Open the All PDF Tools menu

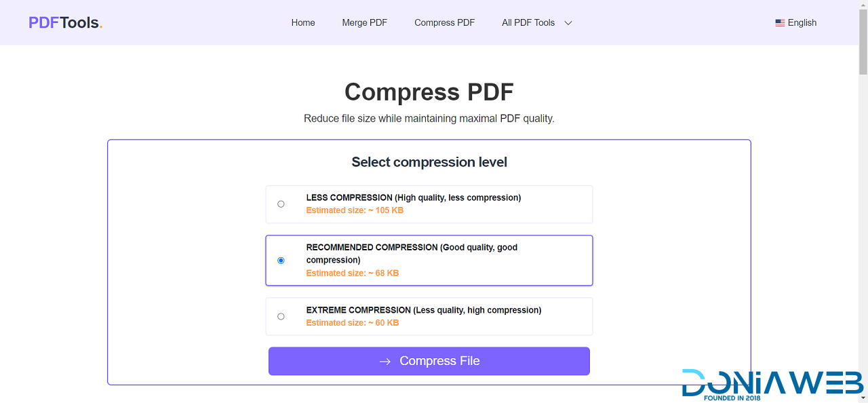click(528, 22)
